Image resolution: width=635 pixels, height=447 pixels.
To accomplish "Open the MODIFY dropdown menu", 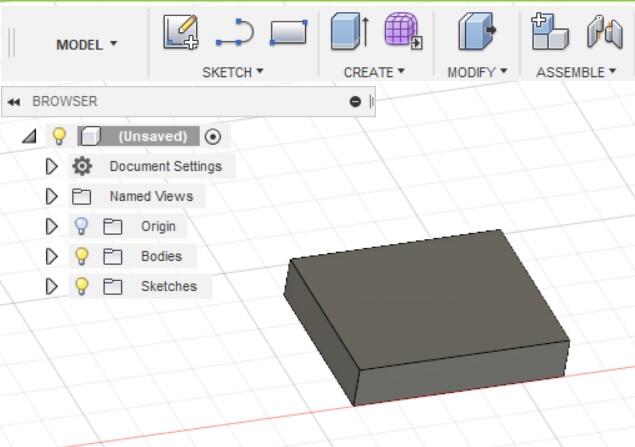I will [x=477, y=72].
